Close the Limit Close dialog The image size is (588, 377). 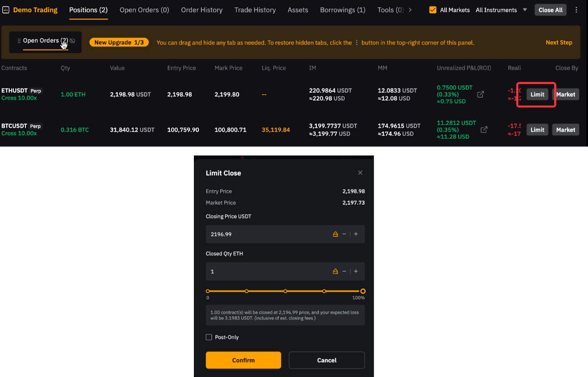[x=360, y=173]
